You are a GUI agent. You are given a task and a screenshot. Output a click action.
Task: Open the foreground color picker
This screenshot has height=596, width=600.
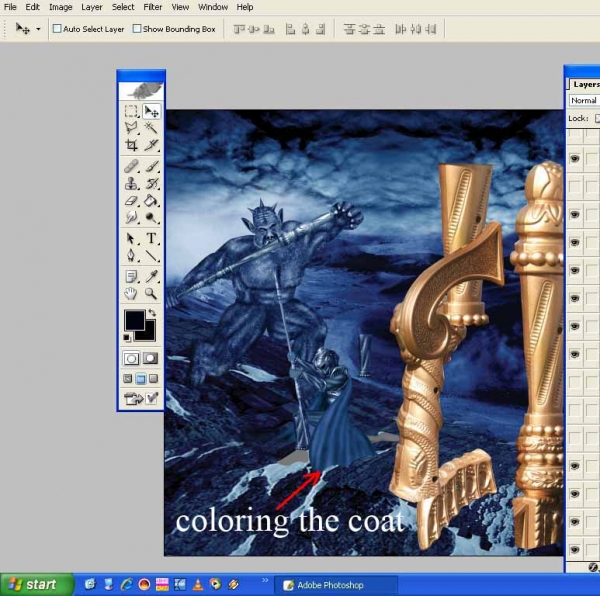[135, 320]
